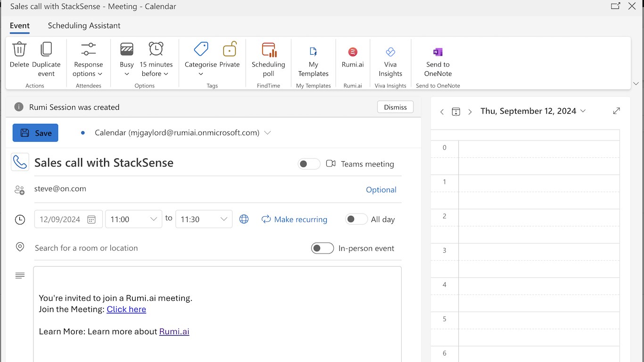Select the Event tab
This screenshot has width=644, height=362.
[x=20, y=25]
